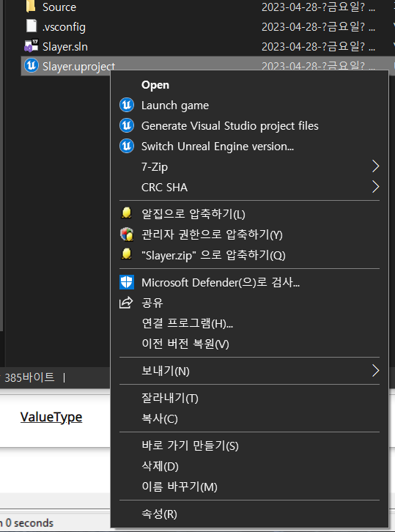Click the Microsoft Defender shield icon
Viewport: 395px width, 532px height.
pyautogui.click(x=127, y=282)
